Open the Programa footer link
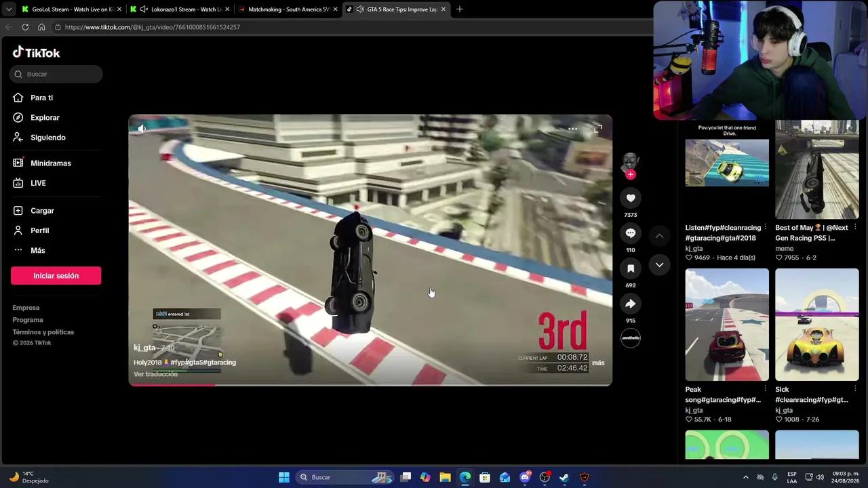 coord(28,320)
